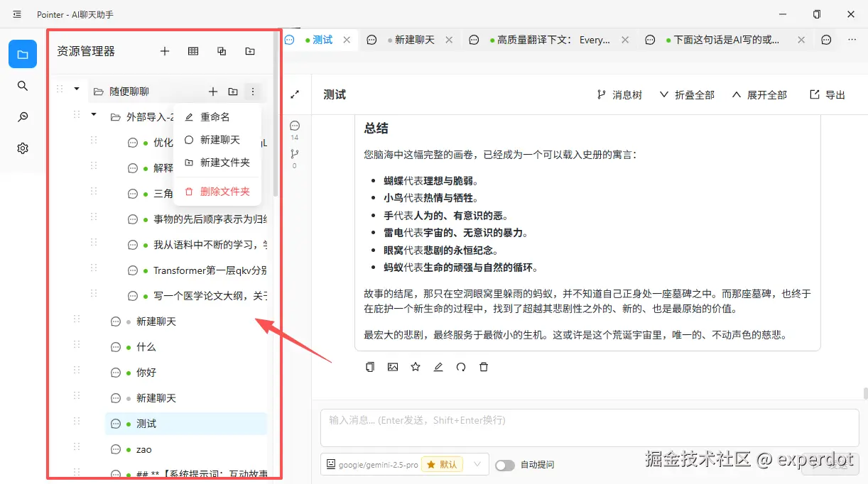Click the 导出 export button

coord(828,94)
